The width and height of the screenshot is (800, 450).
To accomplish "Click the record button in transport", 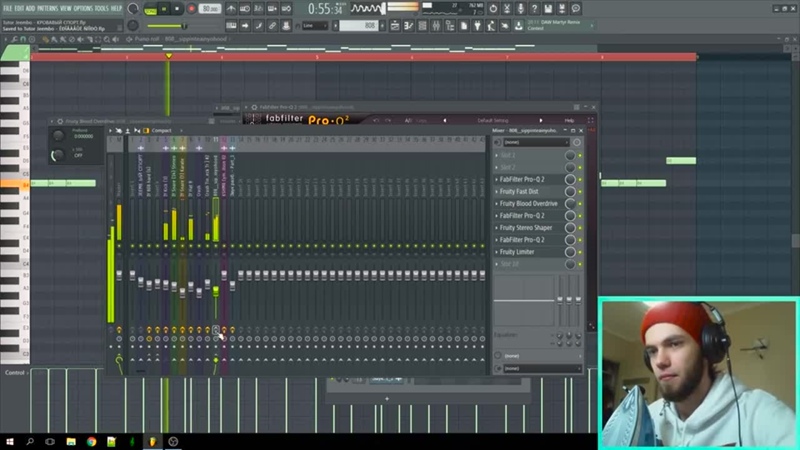I will [191, 9].
